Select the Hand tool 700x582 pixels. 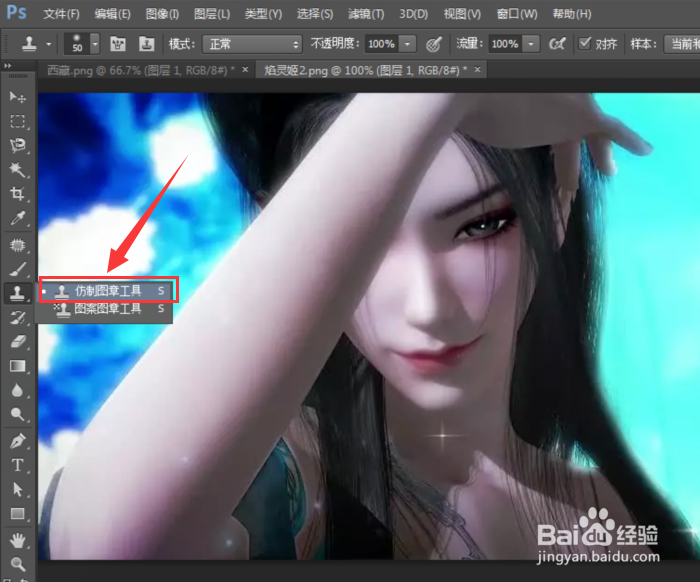click(17, 540)
